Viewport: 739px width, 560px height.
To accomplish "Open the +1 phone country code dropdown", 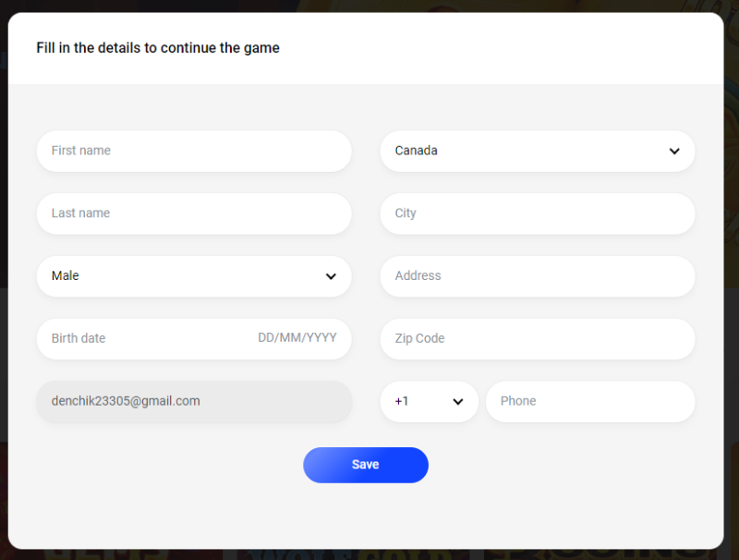I will (x=429, y=401).
